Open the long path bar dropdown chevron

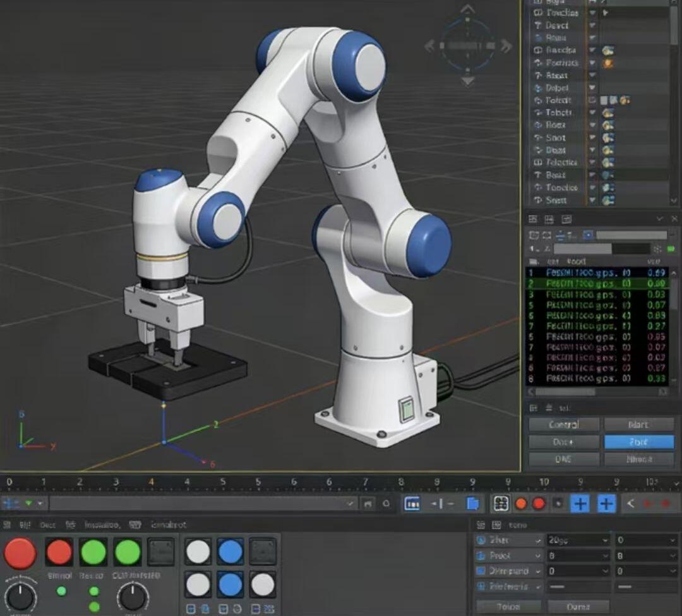tap(350, 504)
